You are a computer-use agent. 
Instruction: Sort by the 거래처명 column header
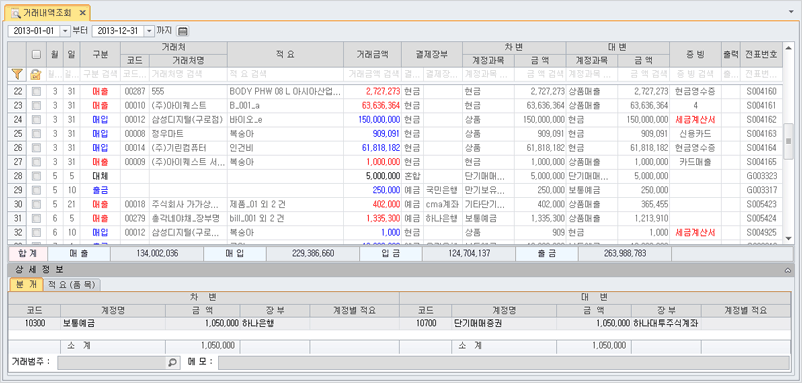188,61
